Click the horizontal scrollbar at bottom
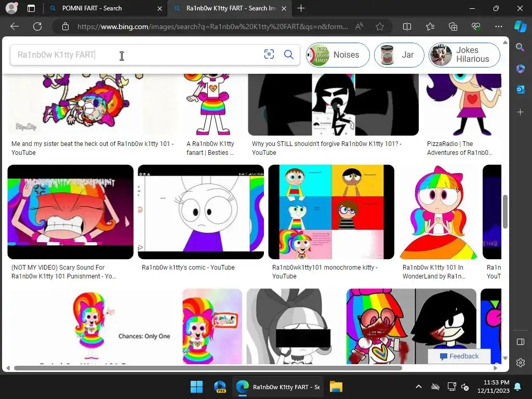532x399 pixels. tap(208, 368)
